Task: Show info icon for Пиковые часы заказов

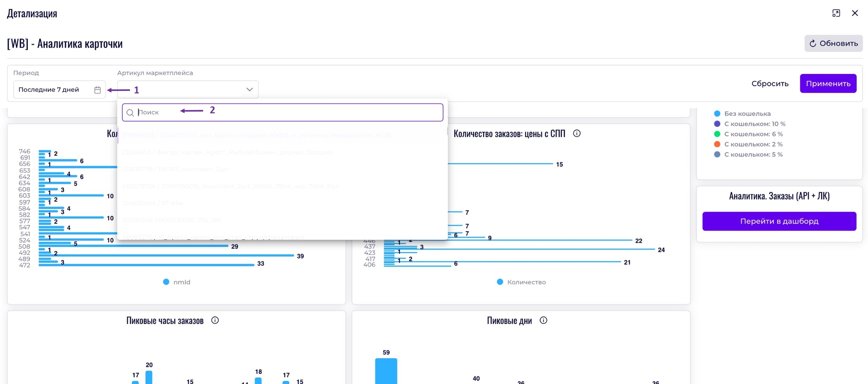Action: (215, 320)
